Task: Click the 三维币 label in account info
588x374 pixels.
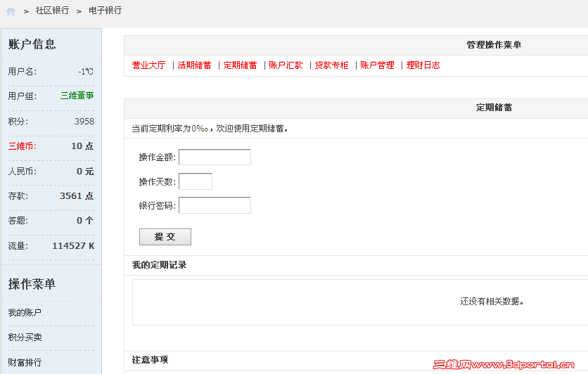Action: [22, 146]
